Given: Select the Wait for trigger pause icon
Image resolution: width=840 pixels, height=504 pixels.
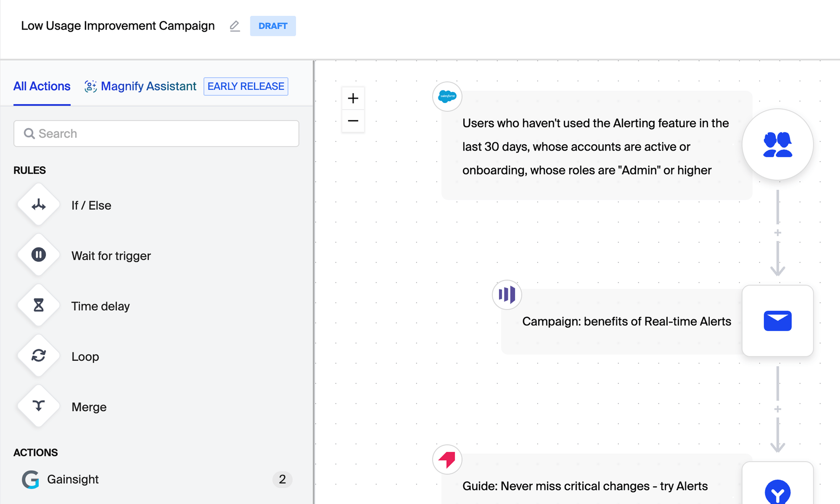Looking at the screenshot, I should 39,255.
